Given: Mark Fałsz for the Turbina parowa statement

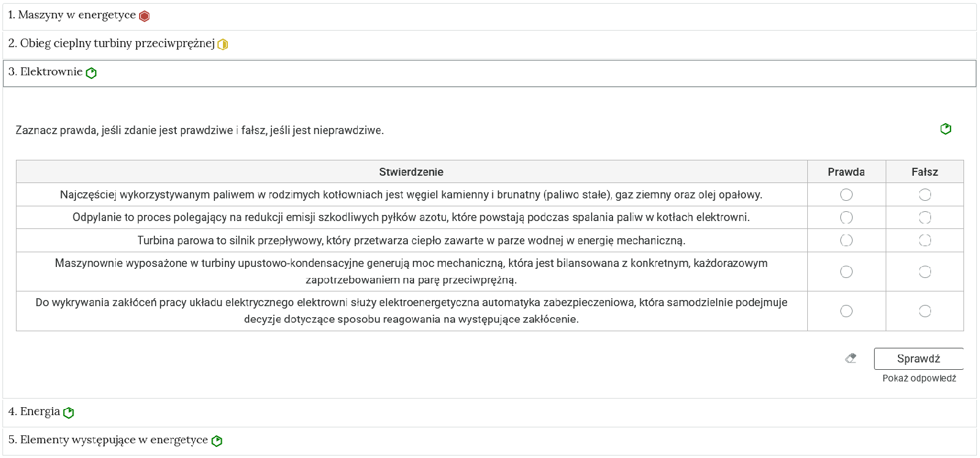Looking at the screenshot, I should pyautogui.click(x=925, y=240).
